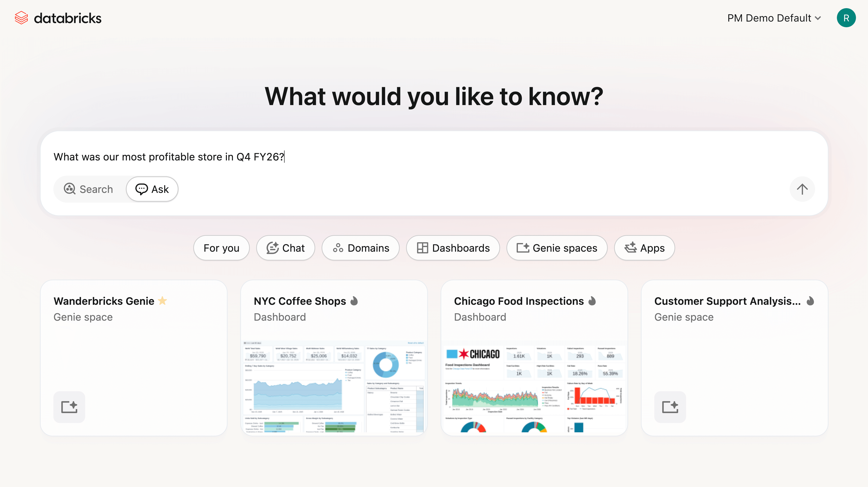This screenshot has height=487, width=868.
Task: Select the Ask chat bubble icon
Action: pos(141,189)
